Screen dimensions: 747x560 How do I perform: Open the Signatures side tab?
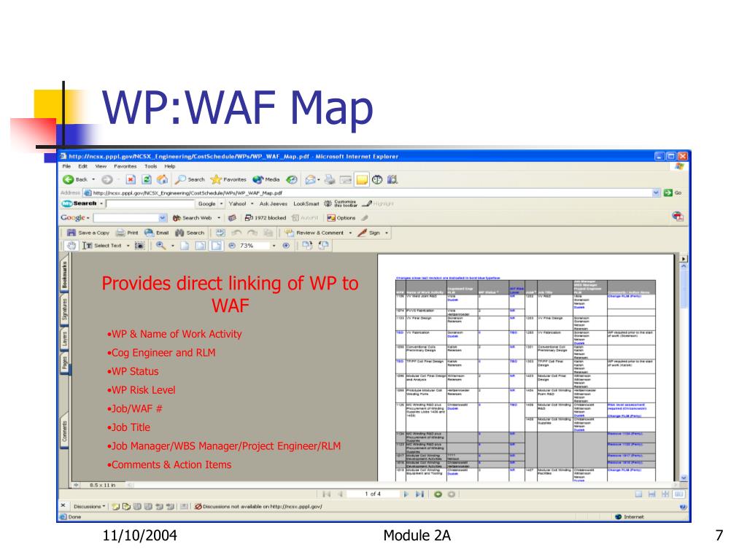tap(64, 309)
